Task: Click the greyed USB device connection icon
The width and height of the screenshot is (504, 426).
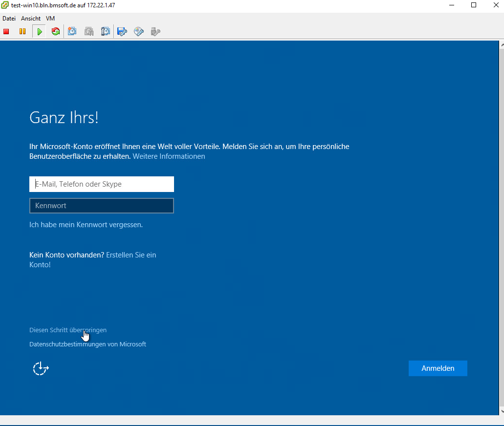Action: click(x=155, y=31)
